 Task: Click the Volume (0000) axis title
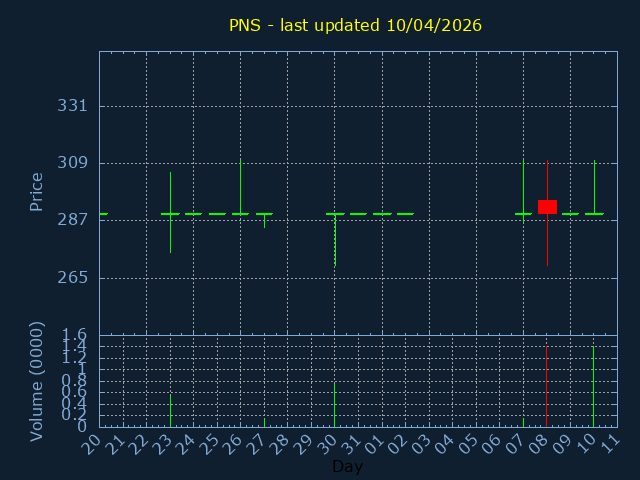(37, 381)
